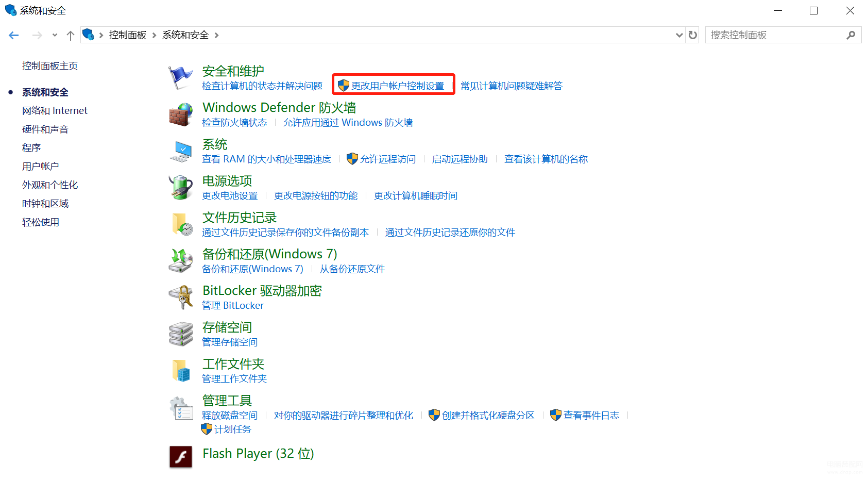The height and width of the screenshot is (479, 868).
Task: Click the shield icon in the title bar
Action: (10, 10)
